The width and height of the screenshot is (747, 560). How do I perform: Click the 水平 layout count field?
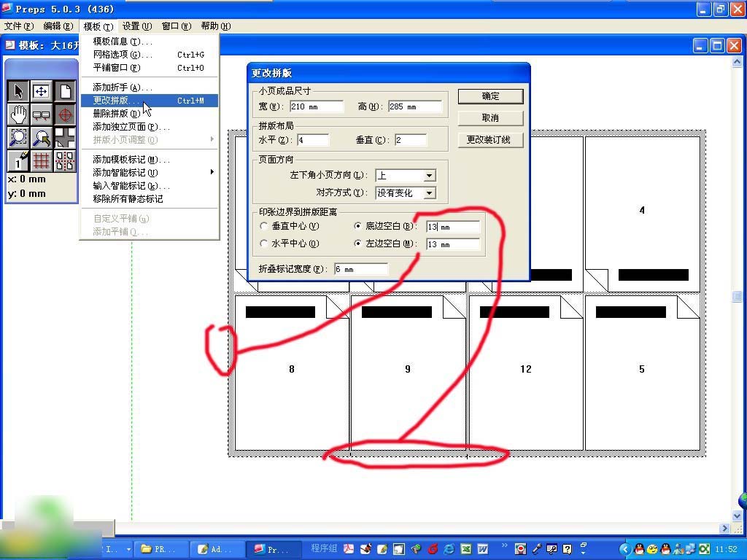click(312, 140)
